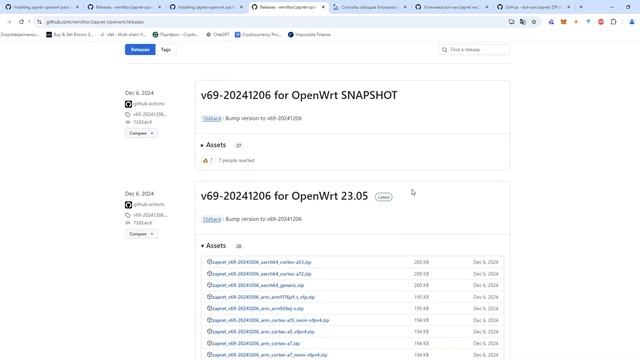Open 'v69-20241206 for OpenWrt SNAPSHOT' release title
Viewport: 640px width, 360px height.
299,95
